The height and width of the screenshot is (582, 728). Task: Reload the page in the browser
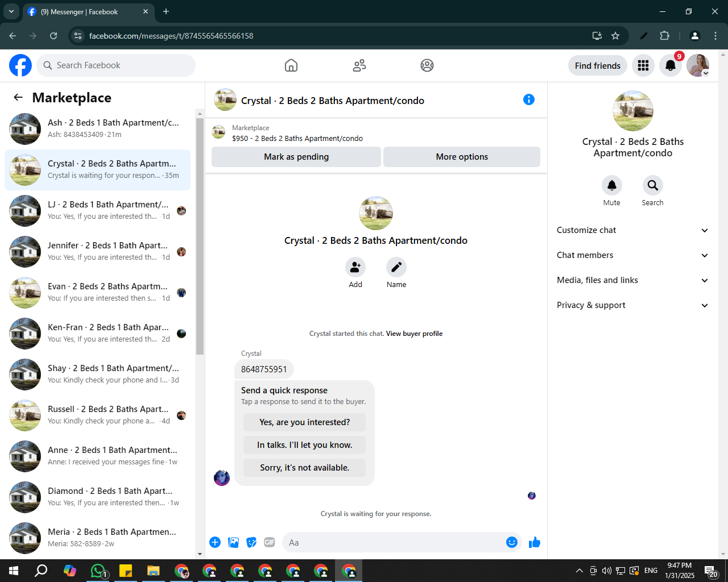[53, 36]
